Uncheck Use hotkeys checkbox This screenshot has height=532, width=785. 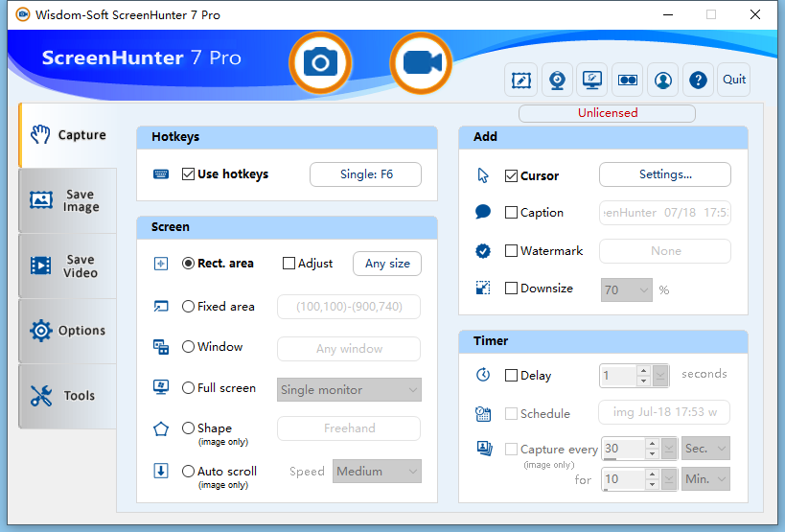pyautogui.click(x=188, y=174)
